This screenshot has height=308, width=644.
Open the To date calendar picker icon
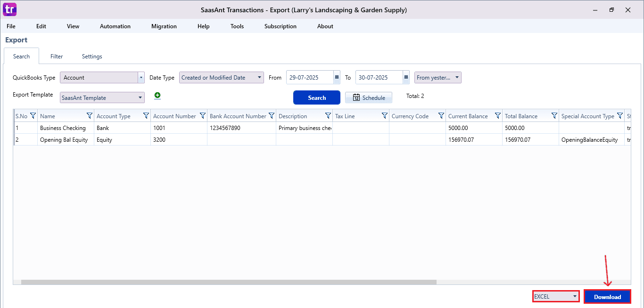406,77
